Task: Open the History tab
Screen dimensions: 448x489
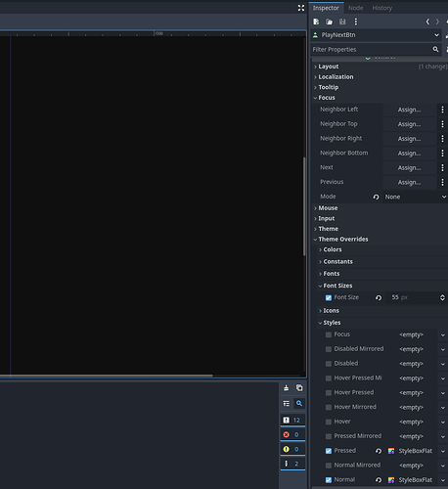Action: pyautogui.click(x=381, y=8)
